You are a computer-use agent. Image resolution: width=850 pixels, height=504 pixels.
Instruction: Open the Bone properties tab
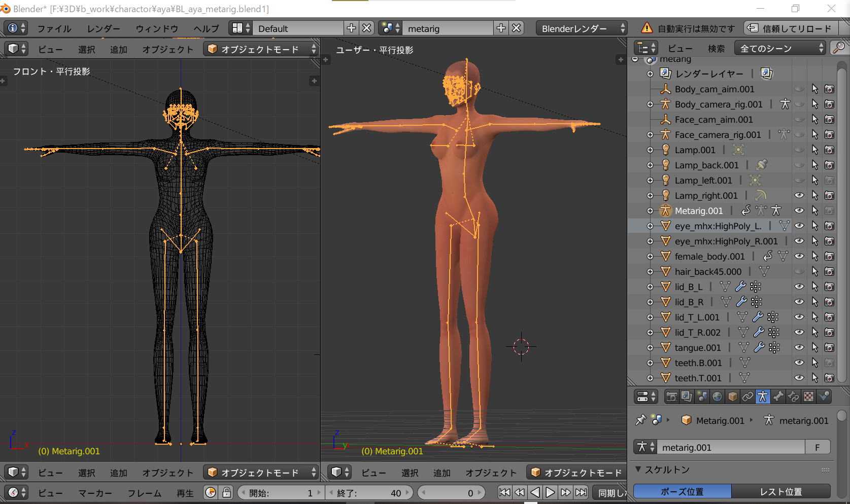coord(778,397)
